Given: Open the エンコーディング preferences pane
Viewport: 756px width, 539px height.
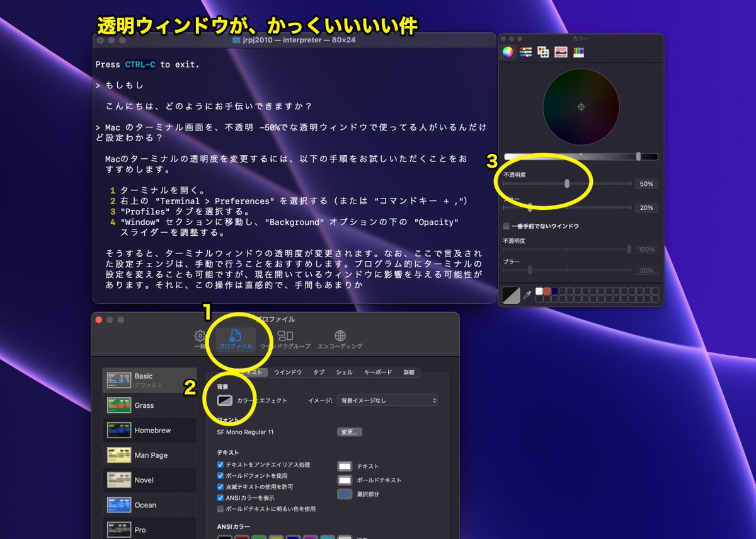Looking at the screenshot, I should click(340, 340).
